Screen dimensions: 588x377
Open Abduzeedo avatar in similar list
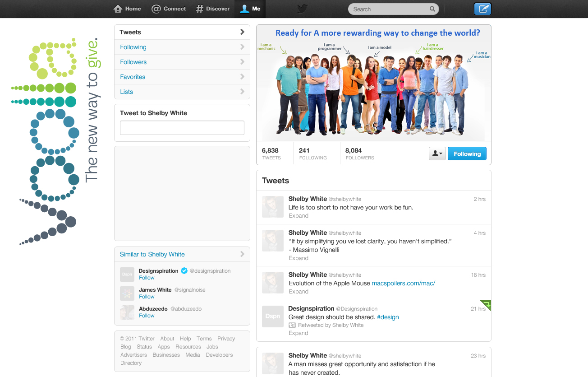127,312
